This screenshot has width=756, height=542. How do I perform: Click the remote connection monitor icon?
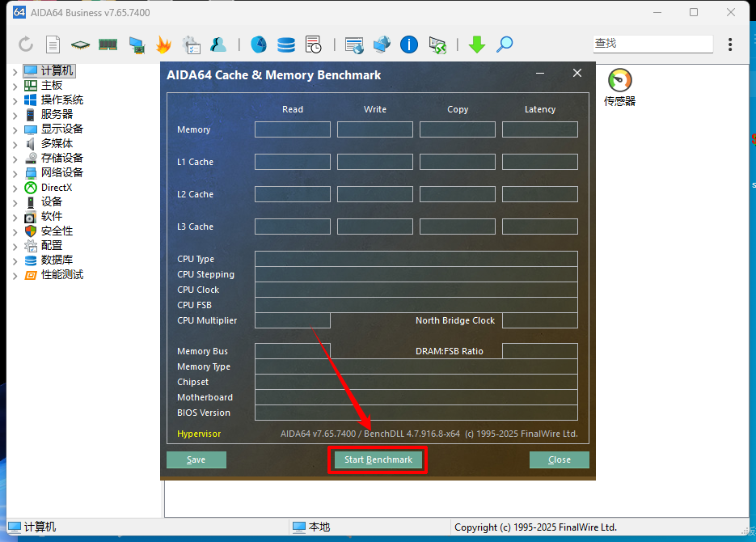[x=437, y=44]
